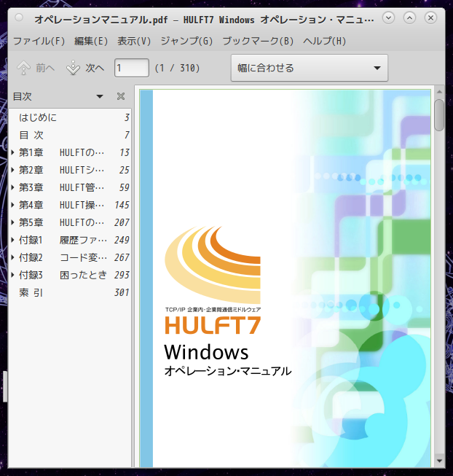Expand the 第1章 tree entry
The height and width of the screenshot is (476, 453).
coord(12,152)
